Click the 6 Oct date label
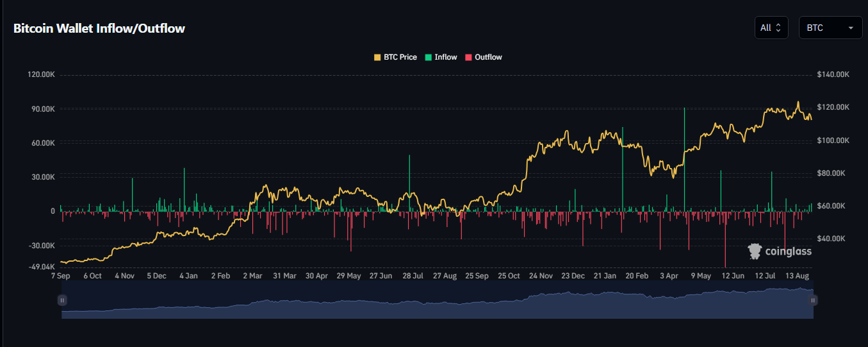Viewport: 868px width, 347px height. pos(92,276)
